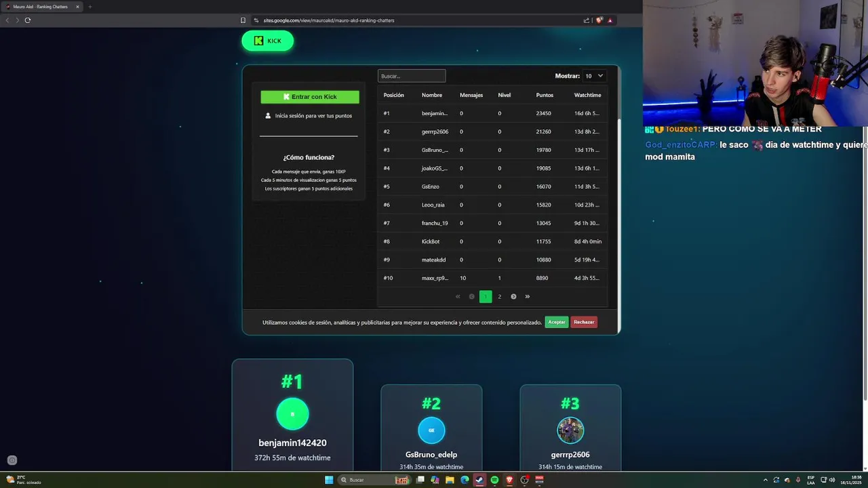This screenshot has width=868, height=488.
Task: Click Entrar con Kick login button
Action: 310,97
